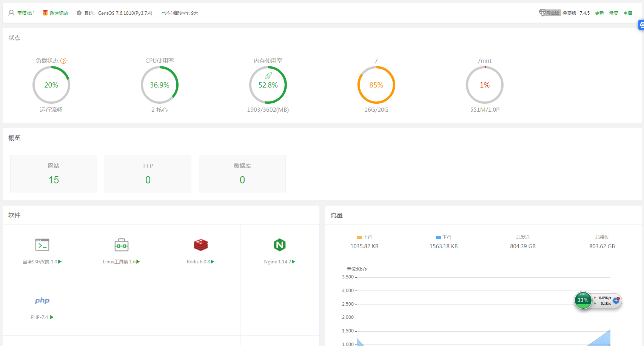The image size is (644, 346).
Task: Open the FTP overview card
Action: click(x=148, y=174)
